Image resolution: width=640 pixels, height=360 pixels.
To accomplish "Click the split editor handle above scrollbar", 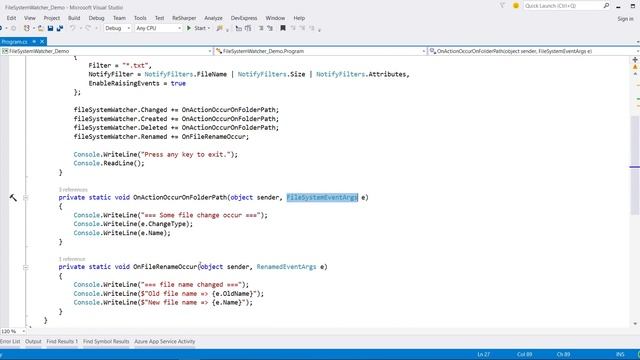I will tap(635, 60).
